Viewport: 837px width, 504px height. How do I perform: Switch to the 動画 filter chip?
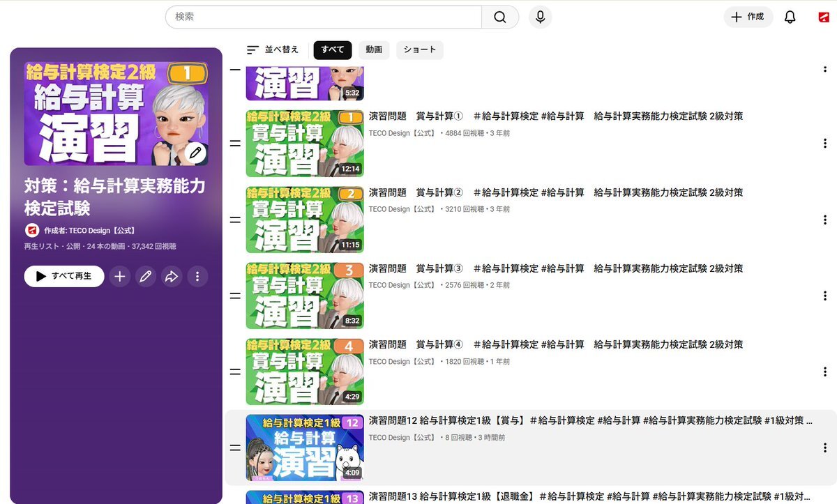tap(374, 50)
